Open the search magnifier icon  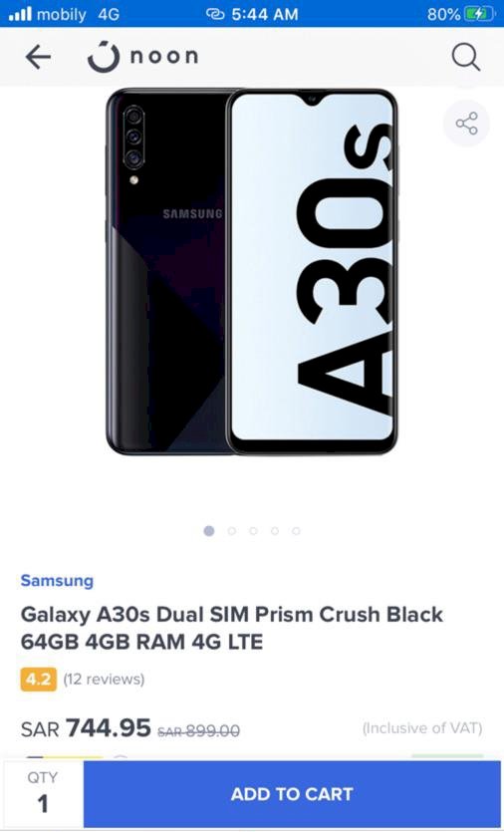466,57
